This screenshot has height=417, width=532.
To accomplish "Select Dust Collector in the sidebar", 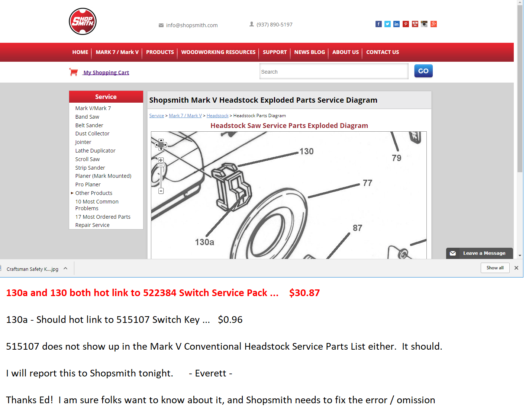I will pyautogui.click(x=92, y=134).
